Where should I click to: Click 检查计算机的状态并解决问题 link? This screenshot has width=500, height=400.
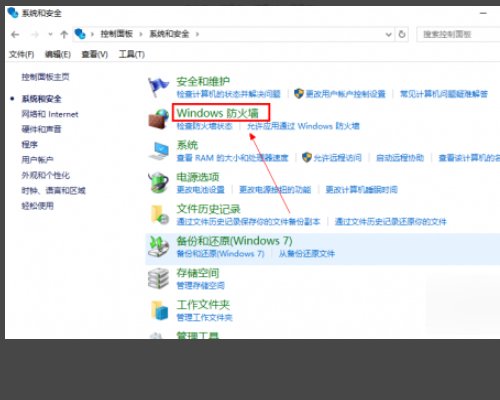pos(228,94)
